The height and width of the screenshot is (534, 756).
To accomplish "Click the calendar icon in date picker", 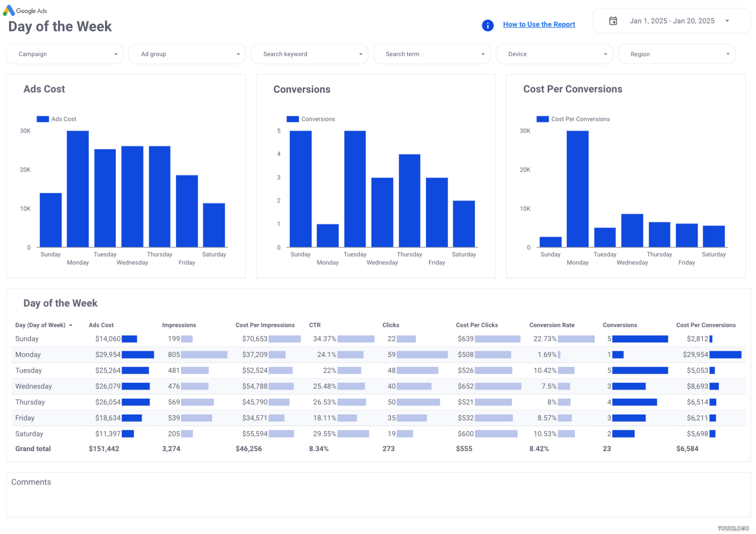I will tap(613, 21).
